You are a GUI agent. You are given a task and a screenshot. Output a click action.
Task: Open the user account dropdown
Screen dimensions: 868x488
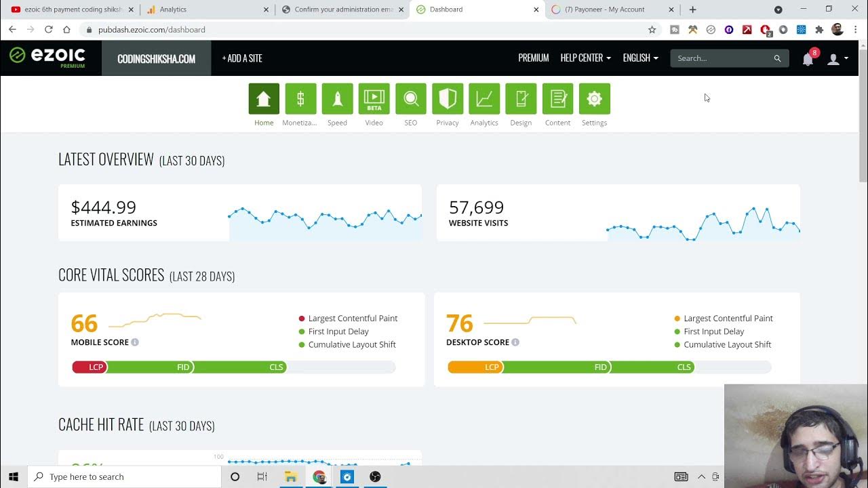837,59
